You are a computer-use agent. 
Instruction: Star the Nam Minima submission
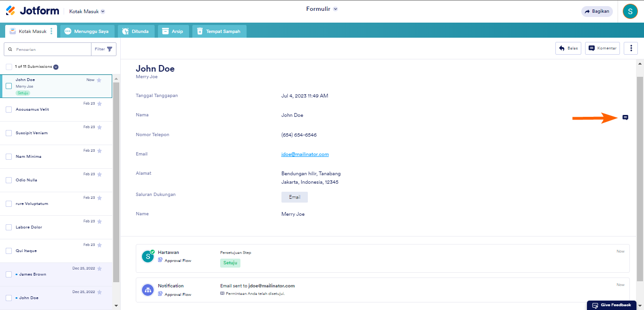99,151
